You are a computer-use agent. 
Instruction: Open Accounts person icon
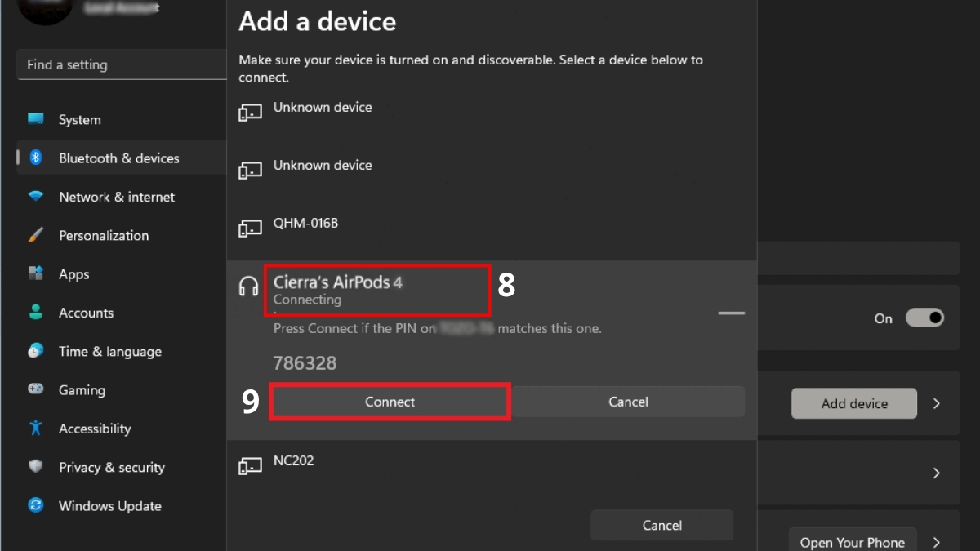pos(36,313)
